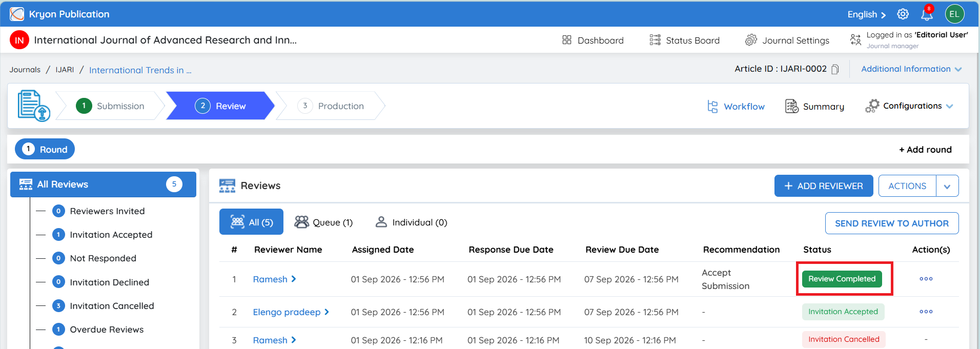Screen dimensions: 980x349
Task: Open the three-dot actions for Review Completed row
Action: [x=926, y=279]
